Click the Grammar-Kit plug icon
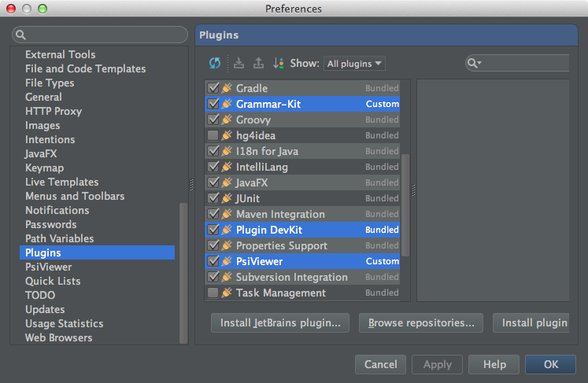 coord(227,104)
